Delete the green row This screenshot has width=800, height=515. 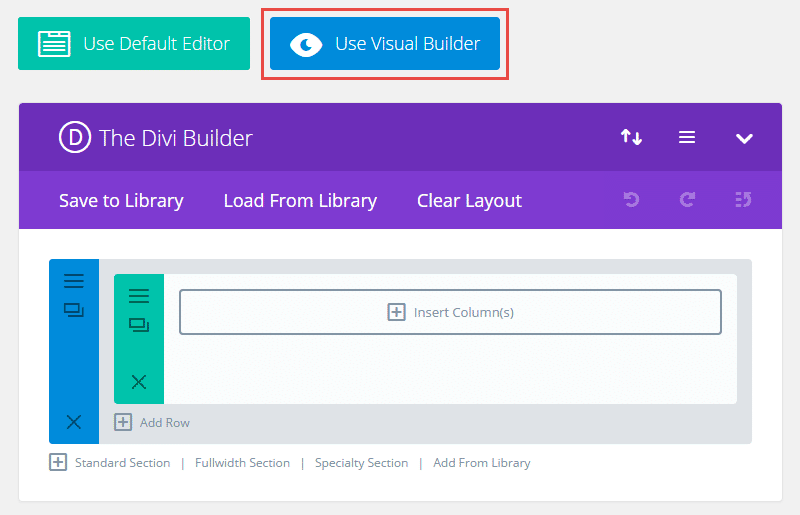[139, 382]
